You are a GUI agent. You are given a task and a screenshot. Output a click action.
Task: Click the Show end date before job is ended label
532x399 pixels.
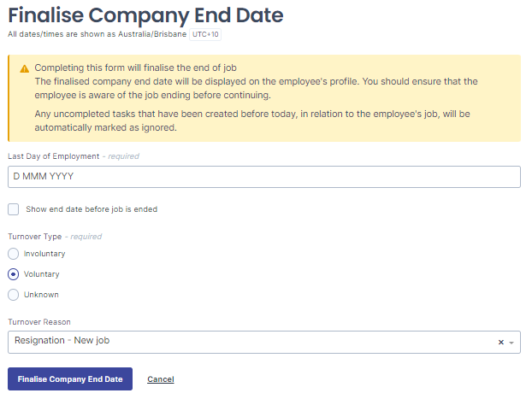(92, 209)
